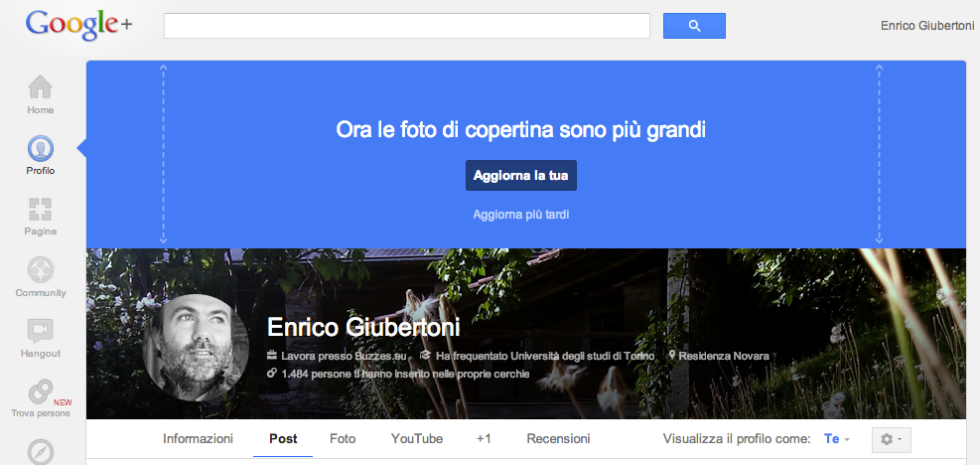Click the Lavora presso Buzzes.eu text

pos(344,356)
